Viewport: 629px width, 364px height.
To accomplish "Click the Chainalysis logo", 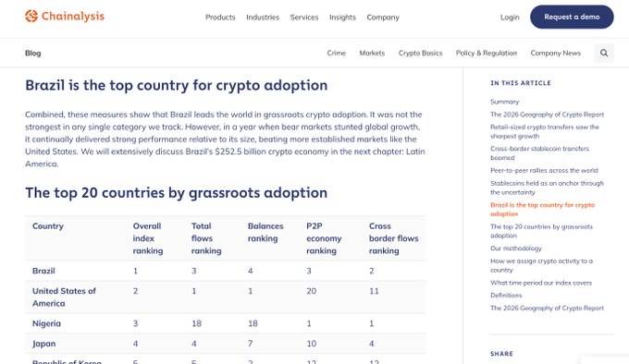I will [x=65, y=17].
